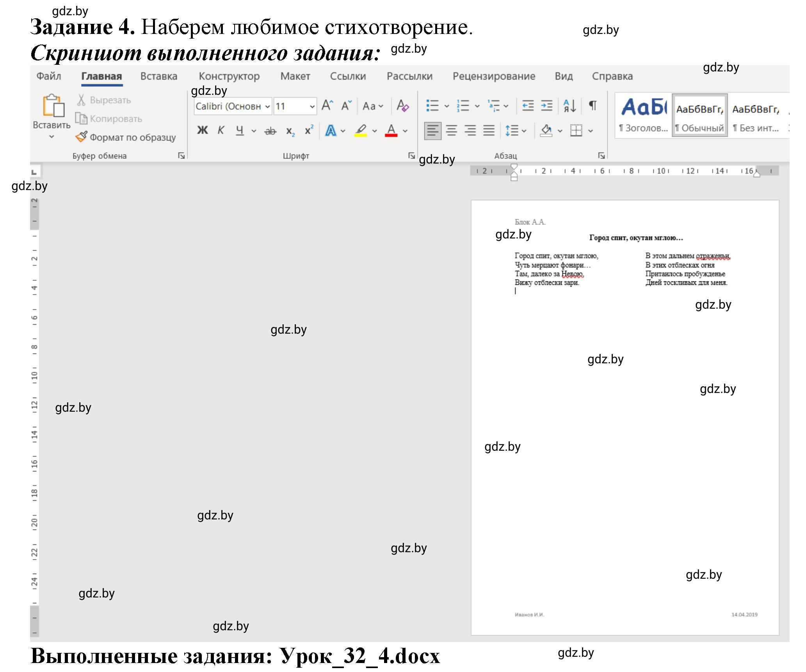806x672 pixels.
Task: Click misspelled word Невою
Action: click(572, 274)
